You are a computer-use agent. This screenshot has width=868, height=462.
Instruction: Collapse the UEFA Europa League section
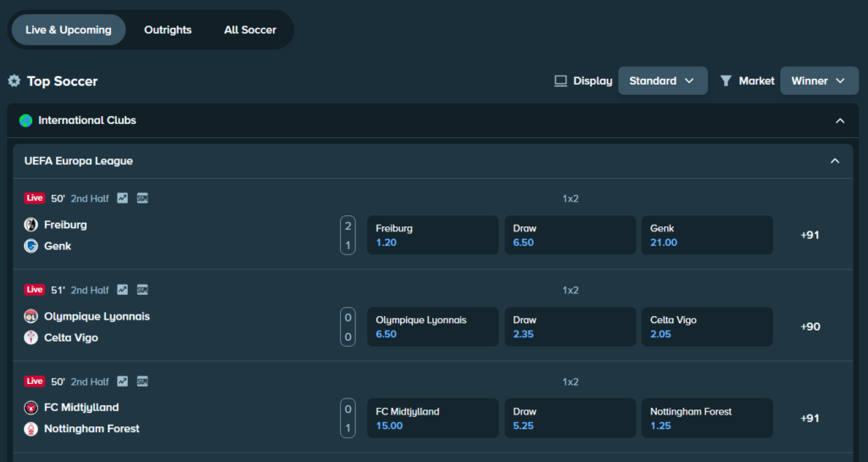pos(835,161)
